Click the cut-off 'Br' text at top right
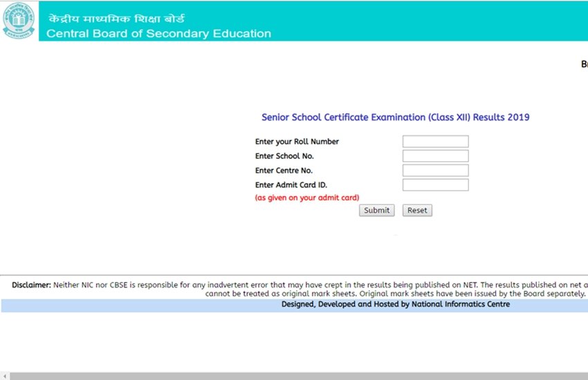 [x=584, y=64]
